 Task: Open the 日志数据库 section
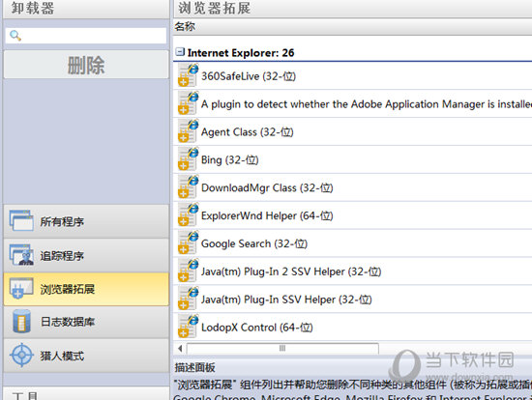[x=86, y=322]
